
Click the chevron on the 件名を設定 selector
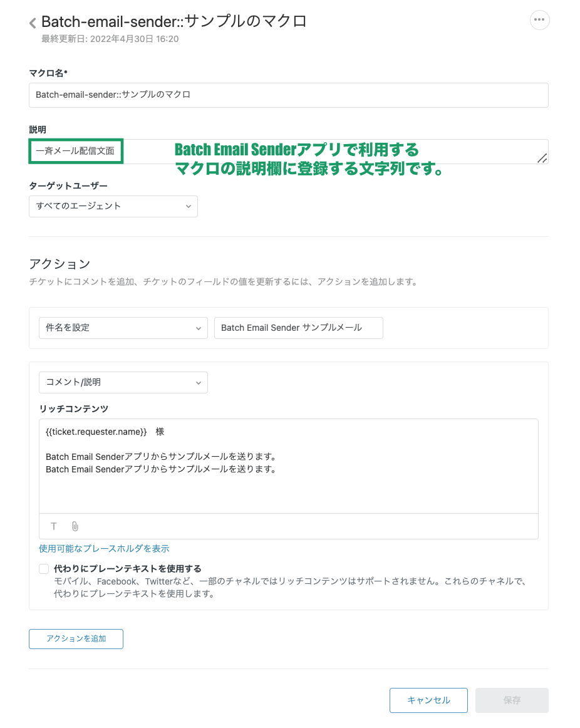tap(199, 328)
